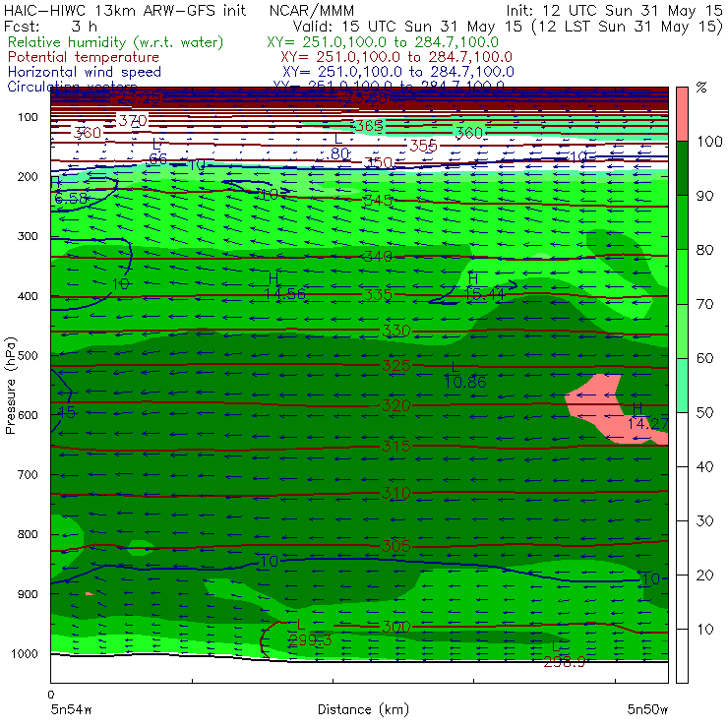Click the green XY coordinate range text
The width and height of the screenshot is (728, 728).
click(x=383, y=42)
